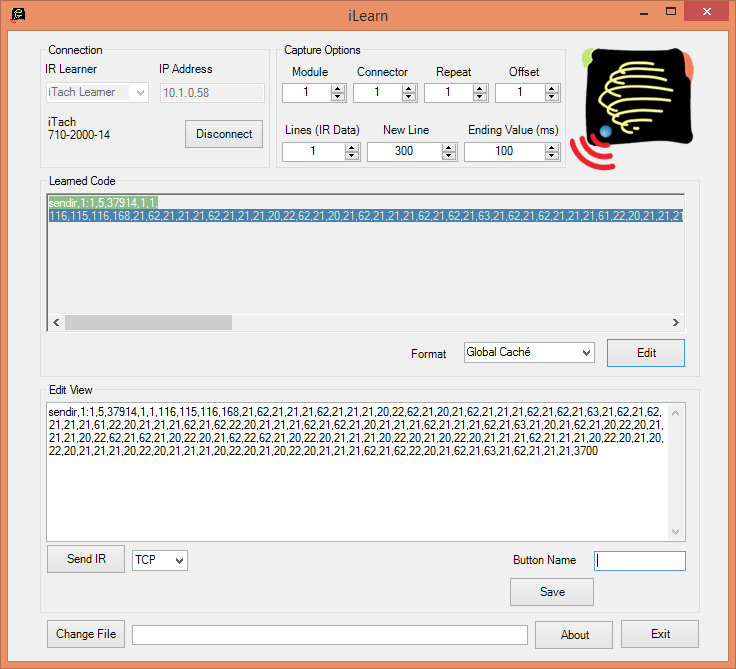The image size is (736, 669).
Task: Decrease the Lines (IR Data) value
Action: coord(352,156)
